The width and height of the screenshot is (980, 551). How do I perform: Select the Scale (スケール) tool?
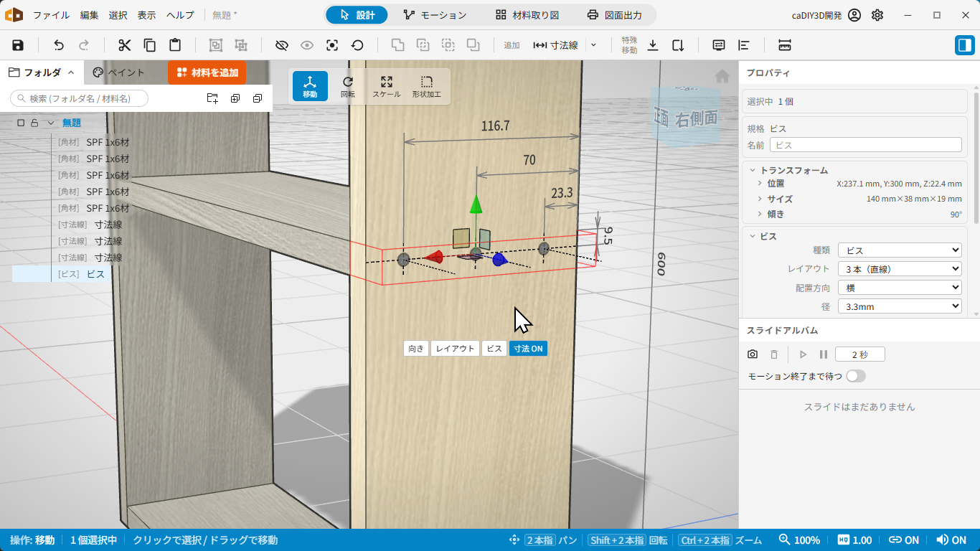tap(387, 86)
